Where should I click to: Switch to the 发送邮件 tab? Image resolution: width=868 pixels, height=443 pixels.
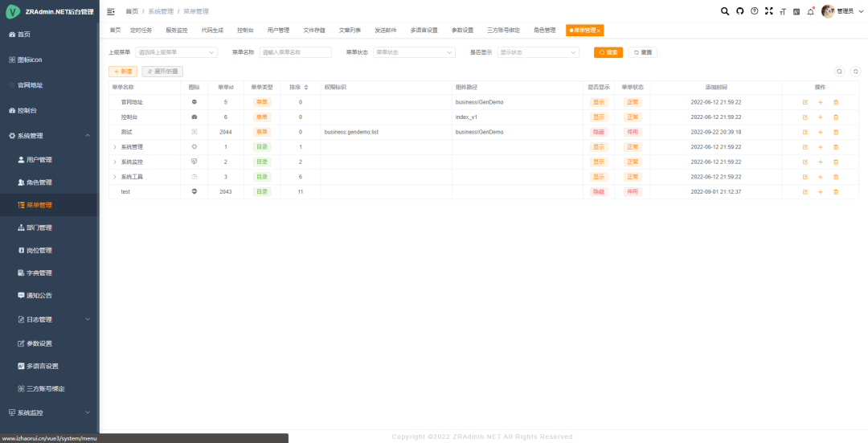click(x=385, y=31)
